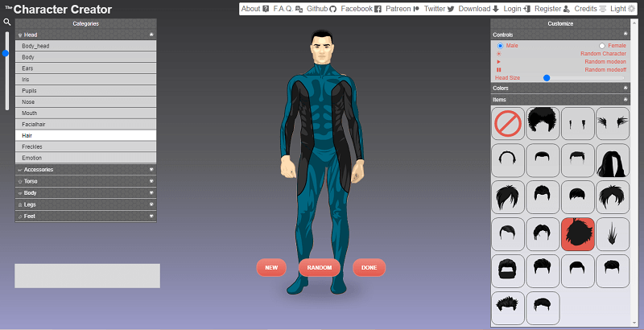The height and width of the screenshot is (330, 644).
Task: Click the magnifier zoom icon
Action: click(7, 23)
